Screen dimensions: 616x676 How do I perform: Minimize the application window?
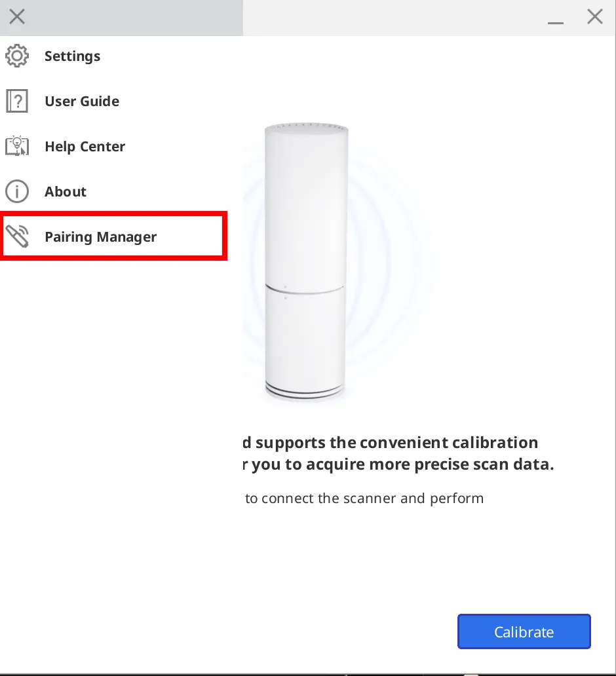pos(556,22)
